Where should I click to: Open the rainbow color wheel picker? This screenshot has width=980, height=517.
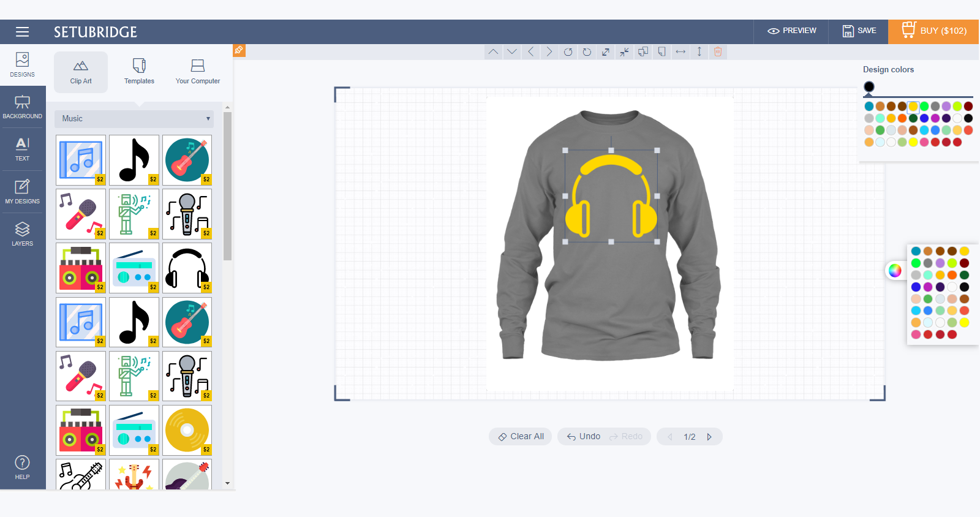tap(895, 271)
